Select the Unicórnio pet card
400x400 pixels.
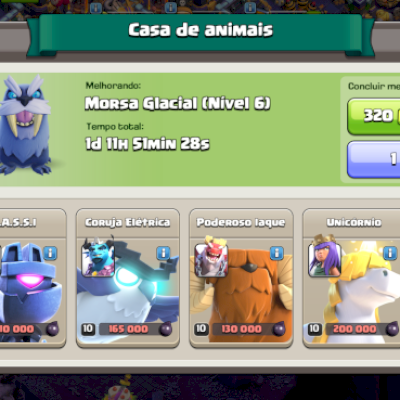[x=351, y=278]
